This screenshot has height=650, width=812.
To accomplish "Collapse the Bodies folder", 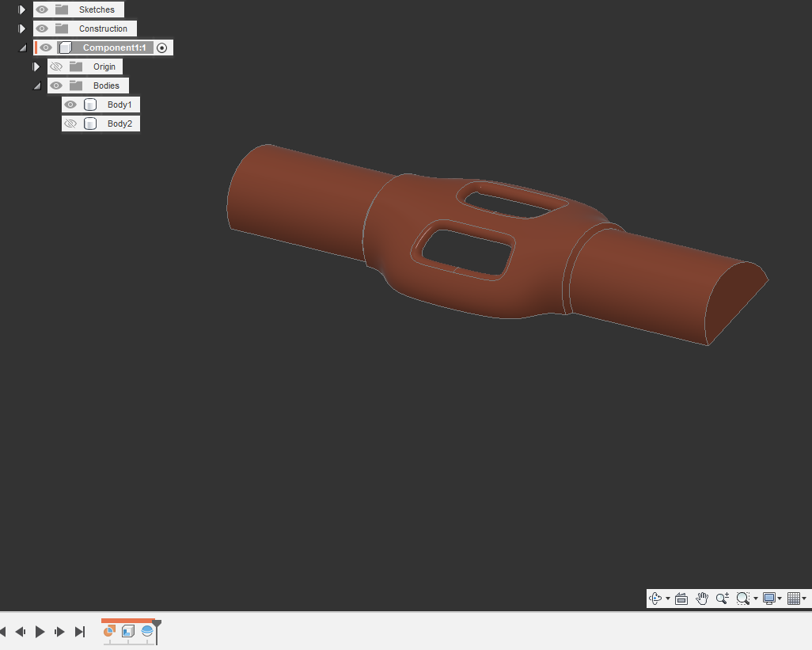I will coord(36,85).
